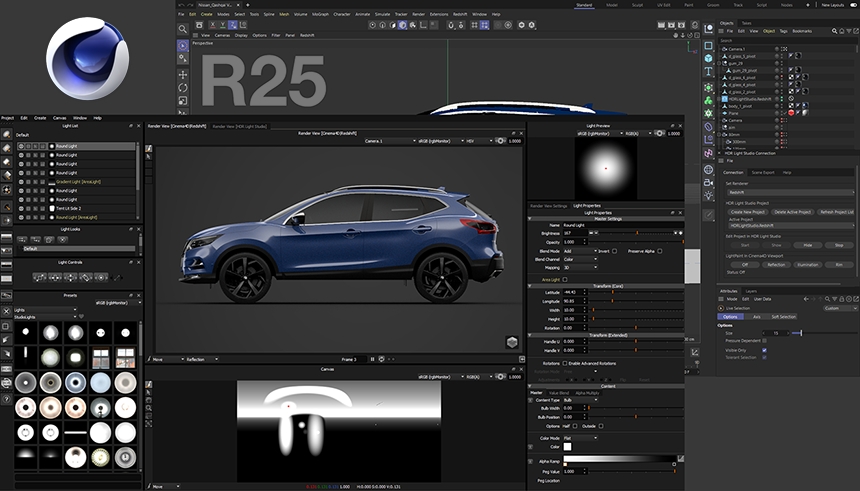Click the cube primitive icon in side palette
The width and height of the screenshot is (860, 491).
[x=709, y=58]
